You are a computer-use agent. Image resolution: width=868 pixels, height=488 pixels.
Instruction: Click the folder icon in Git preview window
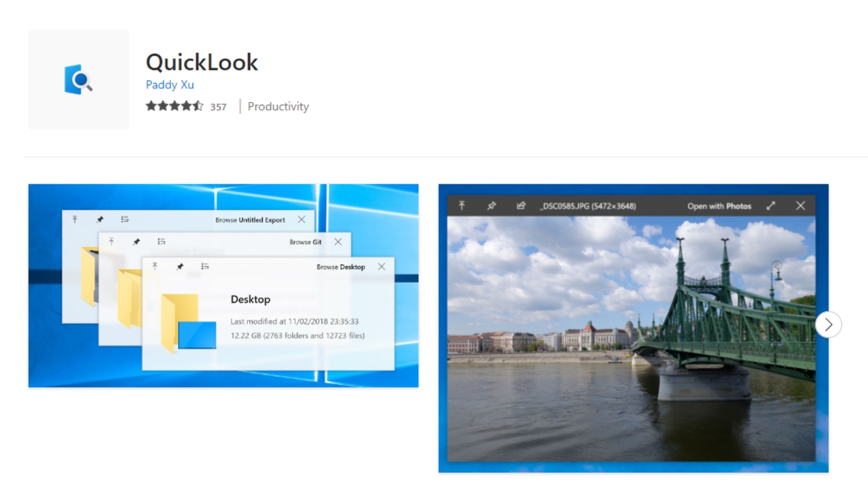[x=129, y=299]
